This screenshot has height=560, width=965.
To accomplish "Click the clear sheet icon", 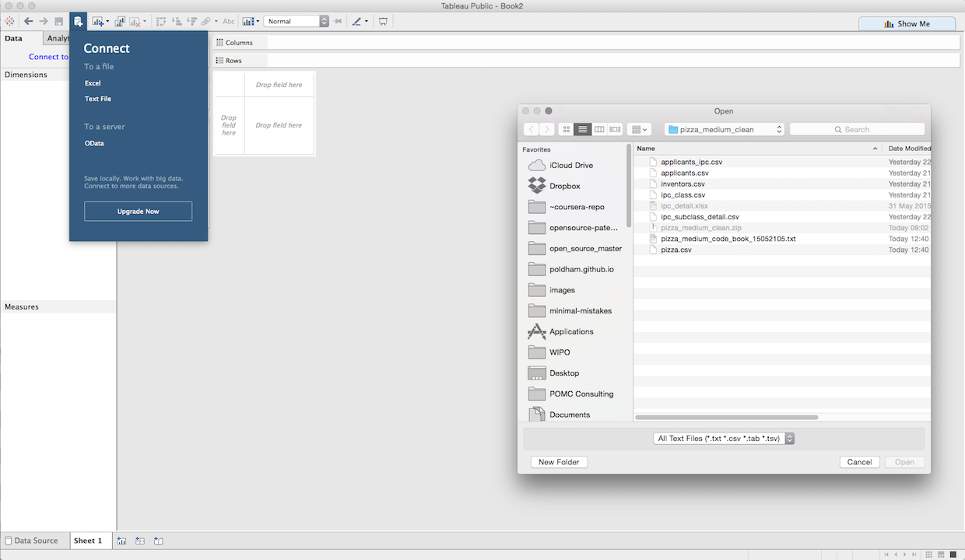I will point(135,22).
